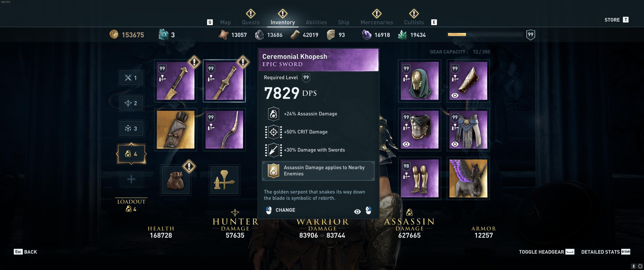The width and height of the screenshot is (644, 270).
Task: Select the level 98 golden greaves slot
Action: click(x=419, y=178)
